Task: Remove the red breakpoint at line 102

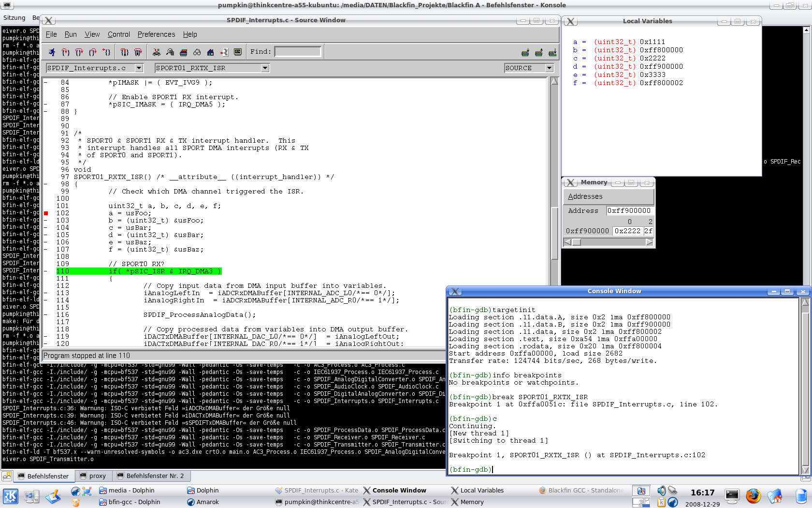Action: pos(46,213)
